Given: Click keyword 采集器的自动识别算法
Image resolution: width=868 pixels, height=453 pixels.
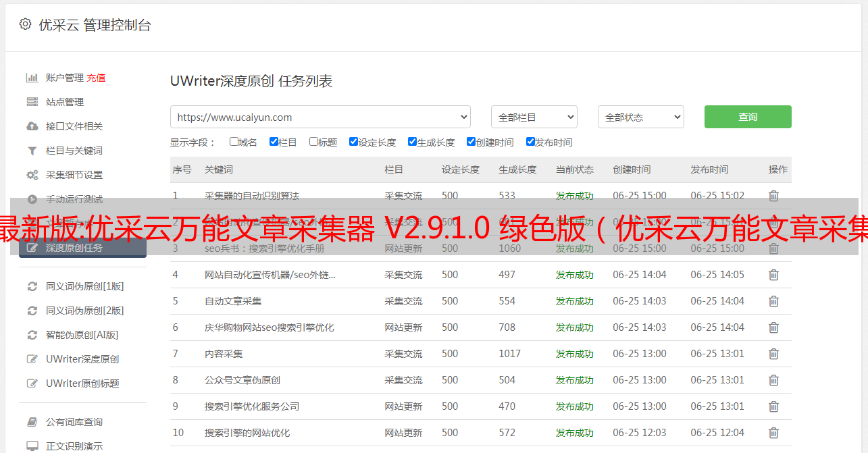Looking at the screenshot, I should point(252,196).
